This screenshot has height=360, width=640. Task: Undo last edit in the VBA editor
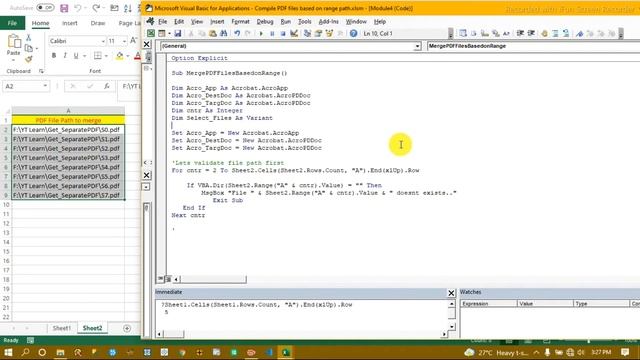(237, 33)
